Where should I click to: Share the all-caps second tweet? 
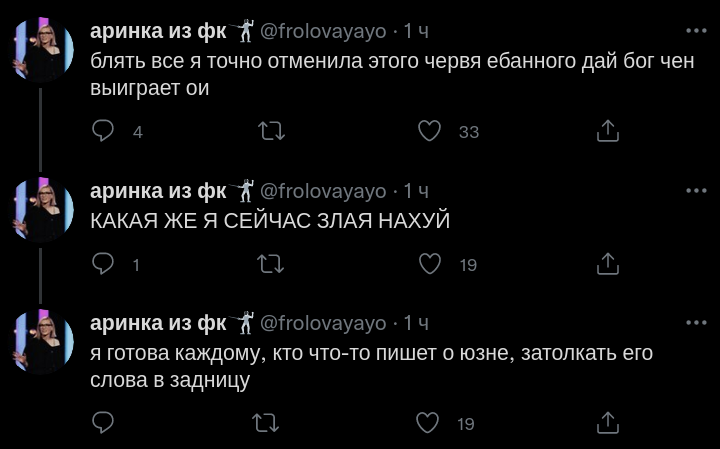[608, 263]
